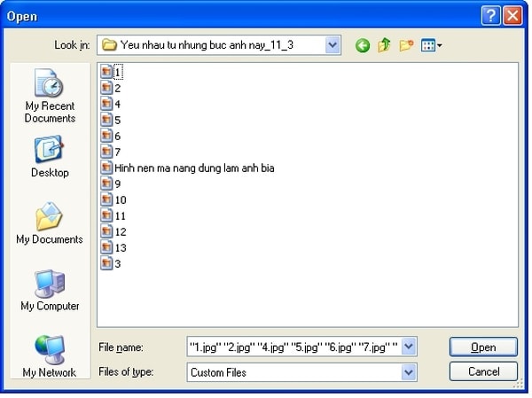The width and height of the screenshot is (532, 398).
Task: Cancel the Open dialog
Action: [483, 371]
